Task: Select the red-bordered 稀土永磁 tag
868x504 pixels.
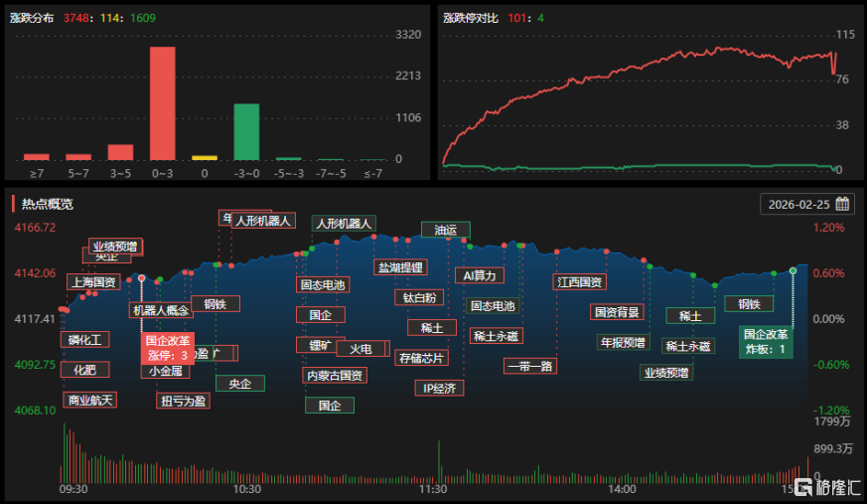Action: 496,336
